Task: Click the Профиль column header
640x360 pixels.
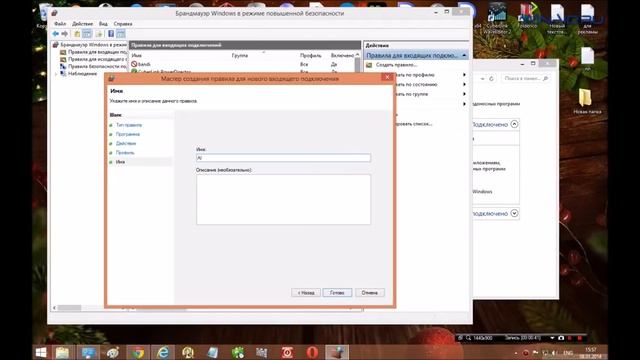Action: click(x=310, y=55)
